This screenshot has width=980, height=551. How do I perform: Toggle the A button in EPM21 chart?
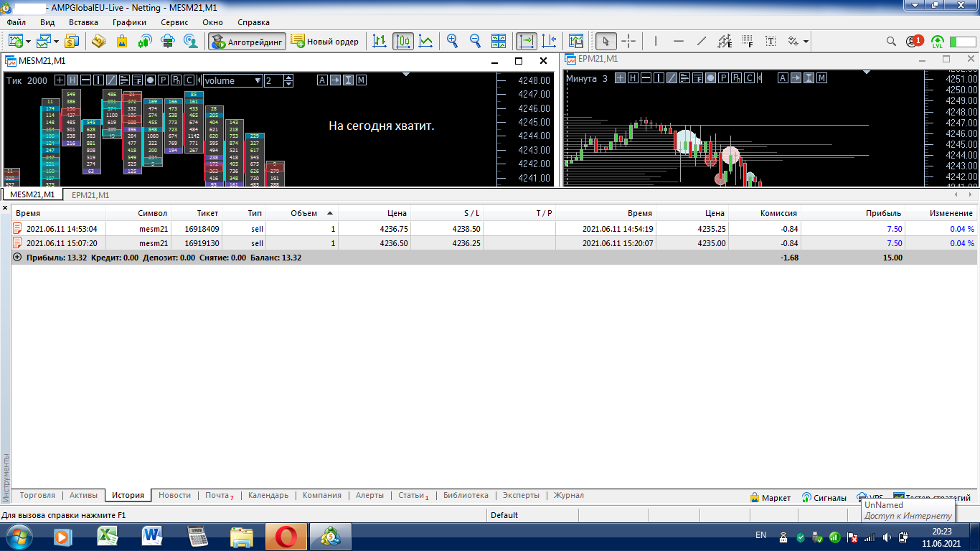pyautogui.click(x=783, y=77)
